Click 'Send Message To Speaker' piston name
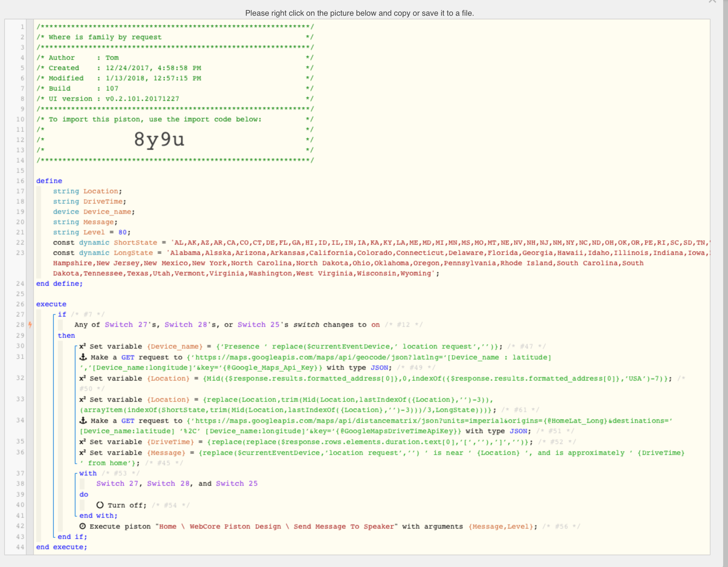The image size is (728, 567). pyautogui.click(x=344, y=526)
